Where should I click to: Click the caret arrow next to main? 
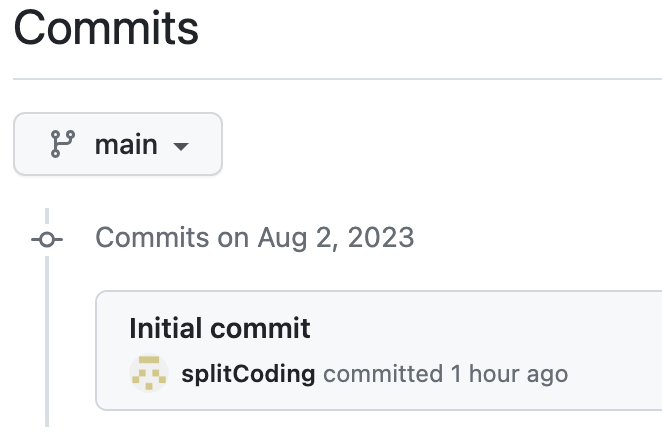tap(181, 146)
